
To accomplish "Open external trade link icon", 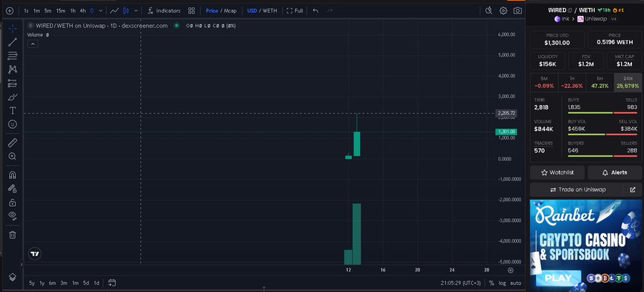I will tap(633, 190).
